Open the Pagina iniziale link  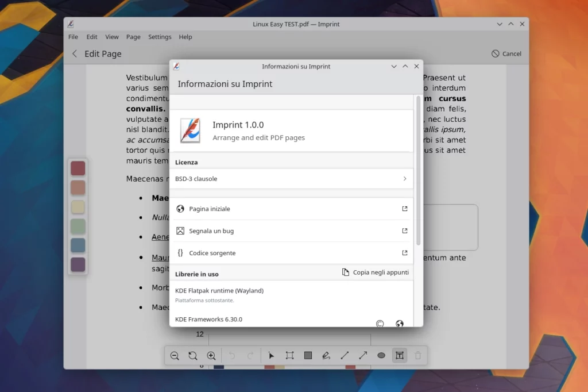tap(292, 209)
